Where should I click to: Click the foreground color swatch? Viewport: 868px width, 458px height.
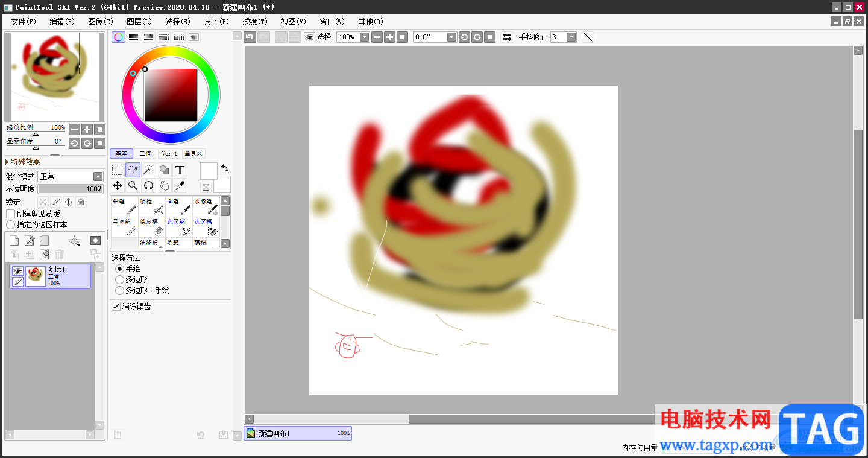(x=209, y=171)
